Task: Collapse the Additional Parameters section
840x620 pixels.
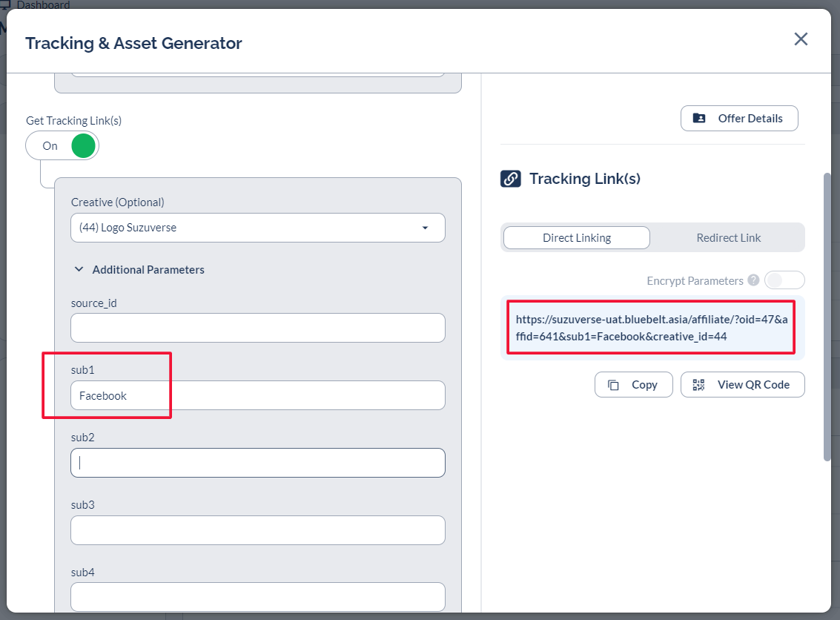Action: click(x=79, y=270)
